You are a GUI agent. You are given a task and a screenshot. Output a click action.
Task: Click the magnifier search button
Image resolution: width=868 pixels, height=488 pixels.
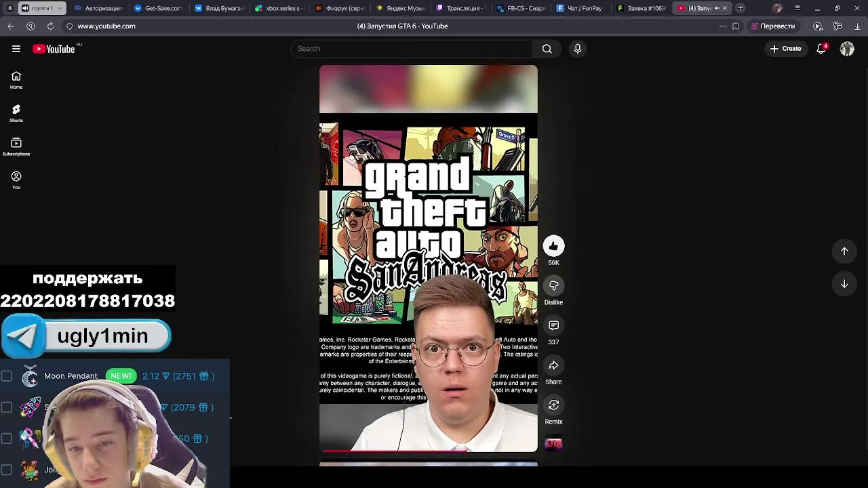(x=547, y=49)
